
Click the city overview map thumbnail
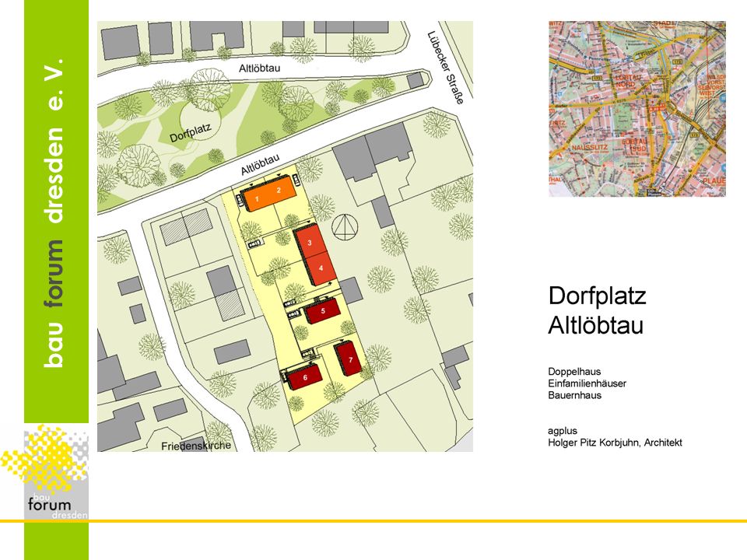pos(637,109)
